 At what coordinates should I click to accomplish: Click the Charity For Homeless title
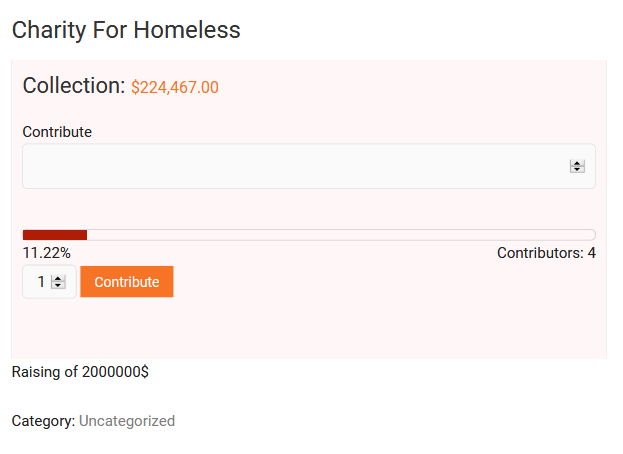click(x=126, y=30)
